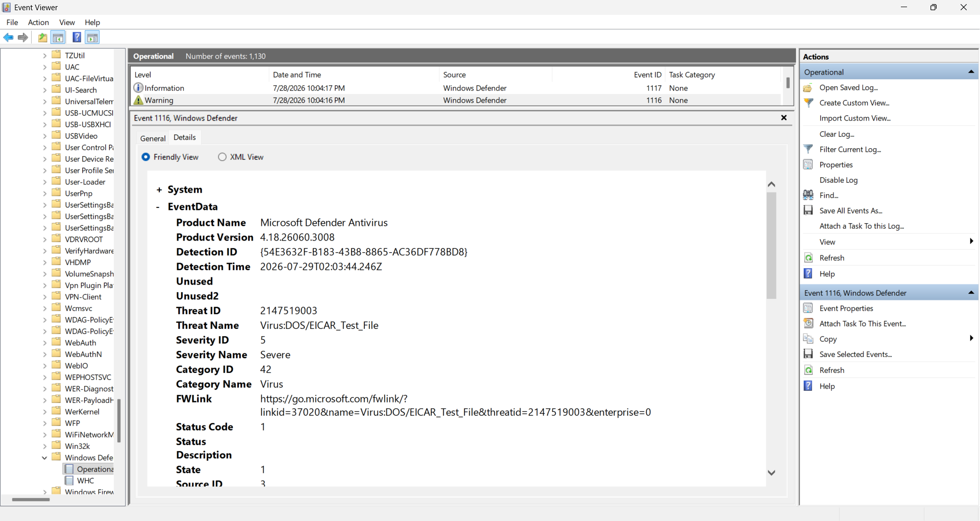
Task: Click the tree horizontal scrollbar thumb
Action: 31,500
